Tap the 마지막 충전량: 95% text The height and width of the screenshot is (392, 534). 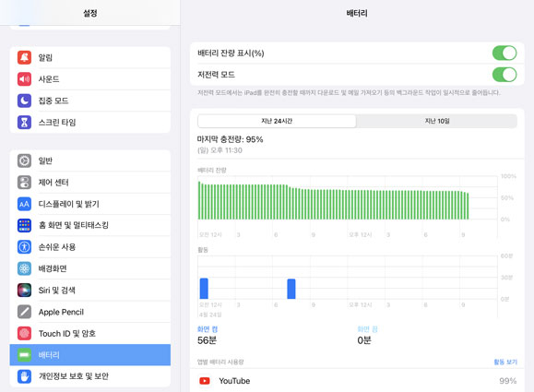click(230, 139)
